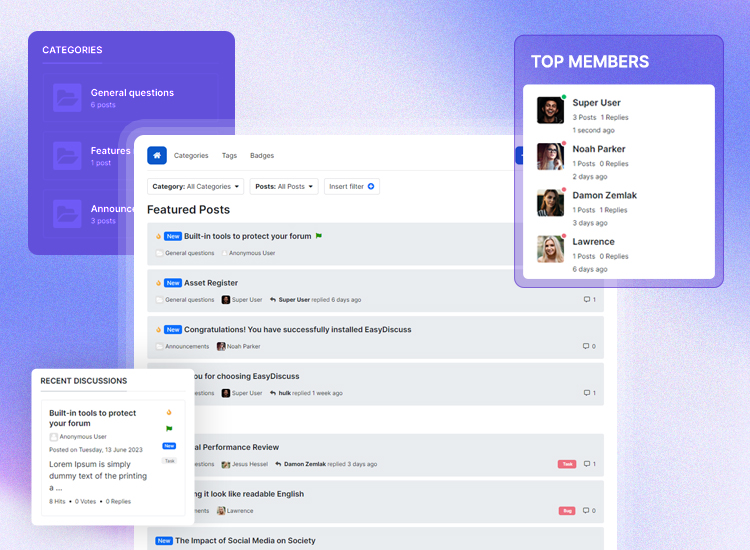Click Noah Parker name in Top Members
This screenshot has width=750, height=550.
pyautogui.click(x=599, y=149)
